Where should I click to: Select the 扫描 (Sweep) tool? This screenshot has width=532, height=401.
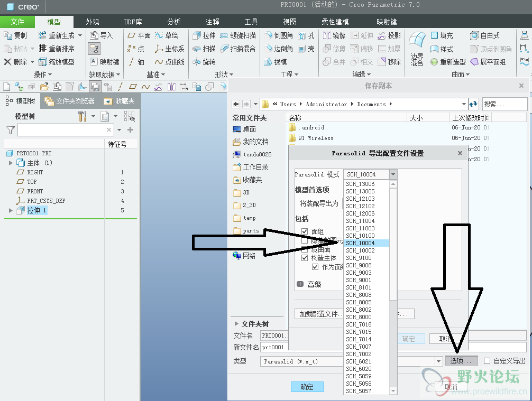(x=204, y=49)
